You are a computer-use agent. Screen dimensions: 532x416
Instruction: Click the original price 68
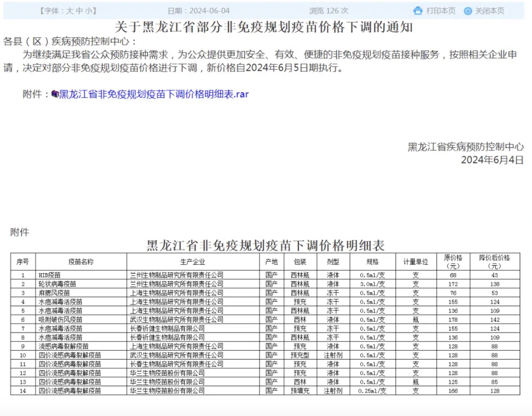453,275
